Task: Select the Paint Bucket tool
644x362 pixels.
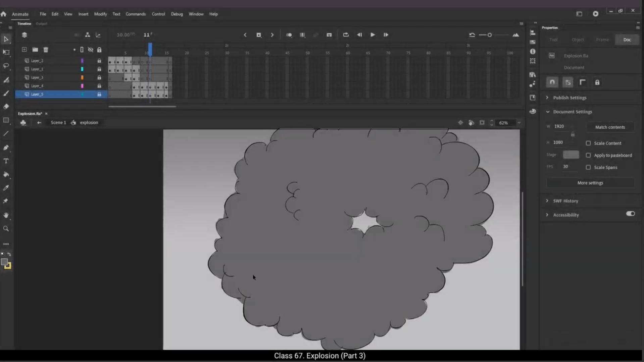Action: [6, 175]
